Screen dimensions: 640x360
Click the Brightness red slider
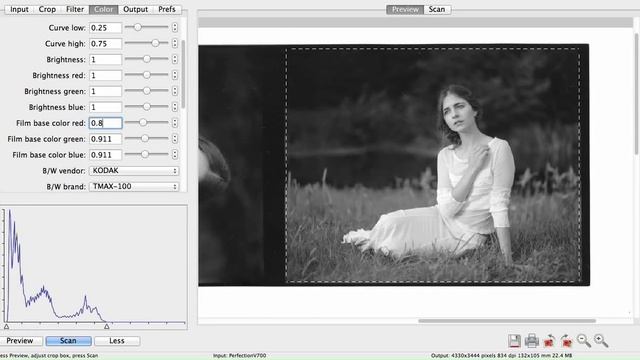147,75
